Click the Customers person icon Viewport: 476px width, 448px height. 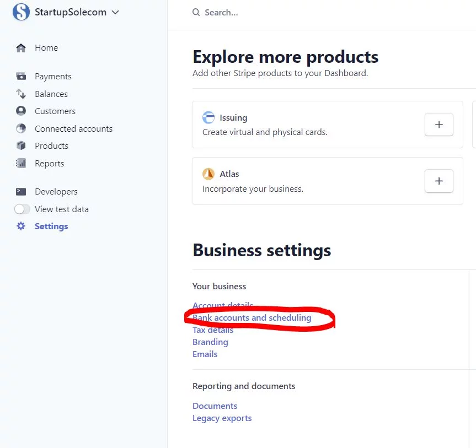(x=21, y=111)
